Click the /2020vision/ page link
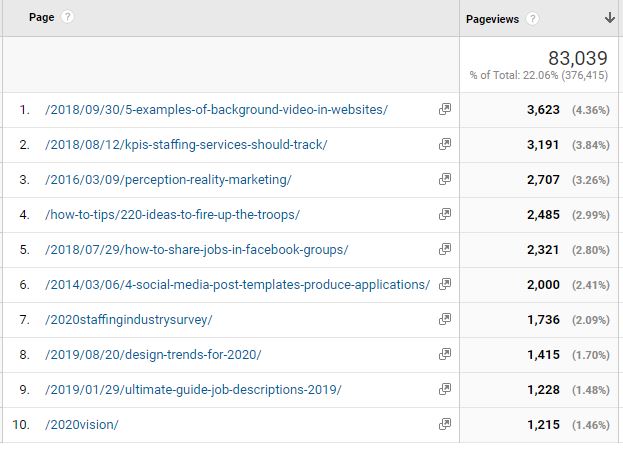The width and height of the screenshot is (623, 449). tap(82, 424)
